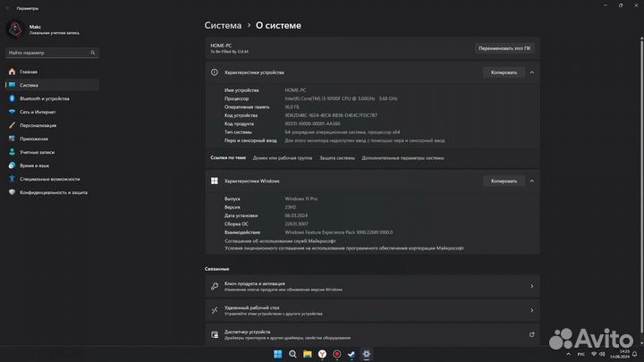Collapse the Характеристики устройства section
The width and height of the screenshot is (644, 362).
coord(532,72)
